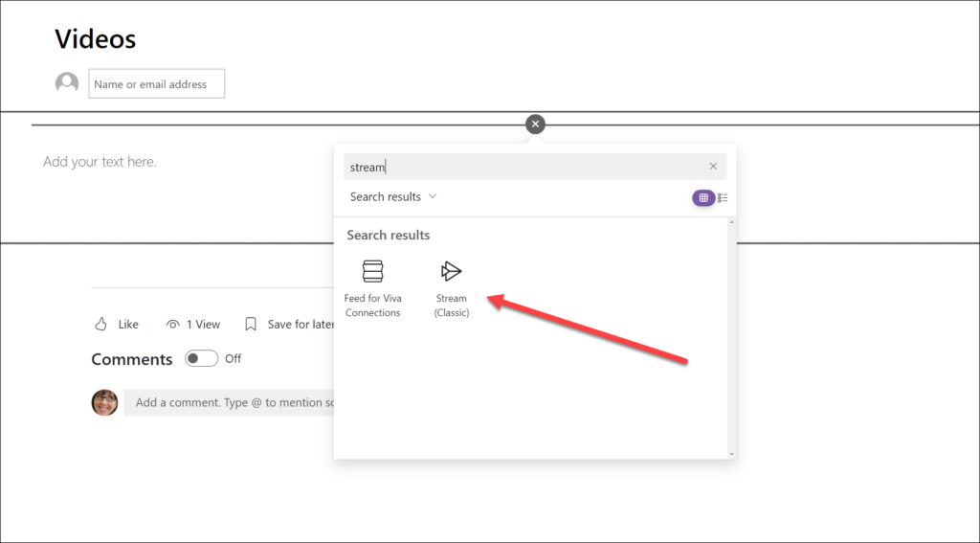Viewport: 980px width, 543px height.
Task: Close the web part picker with the round X
Action: click(x=535, y=124)
